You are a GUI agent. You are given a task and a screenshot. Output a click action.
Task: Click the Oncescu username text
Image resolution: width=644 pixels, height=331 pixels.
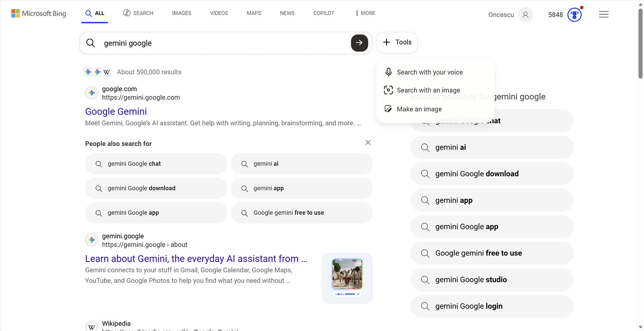tap(501, 15)
